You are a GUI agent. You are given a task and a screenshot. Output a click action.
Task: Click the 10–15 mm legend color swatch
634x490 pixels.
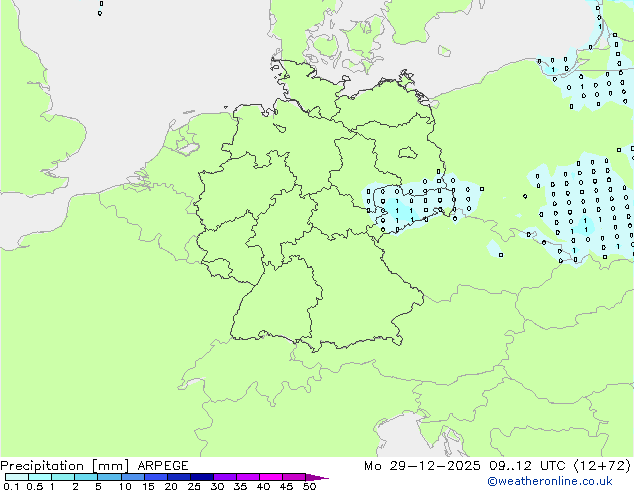pyautogui.click(x=133, y=477)
